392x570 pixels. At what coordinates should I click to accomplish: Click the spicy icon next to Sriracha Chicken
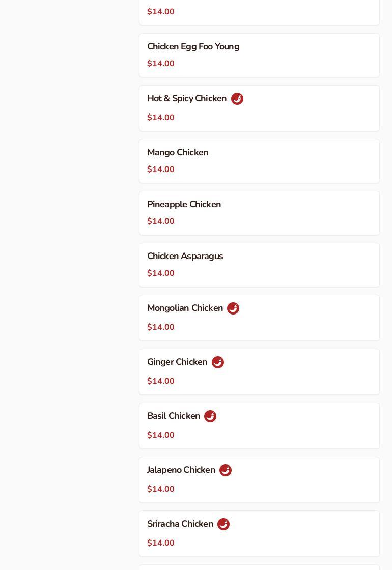(x=223, y=524)
